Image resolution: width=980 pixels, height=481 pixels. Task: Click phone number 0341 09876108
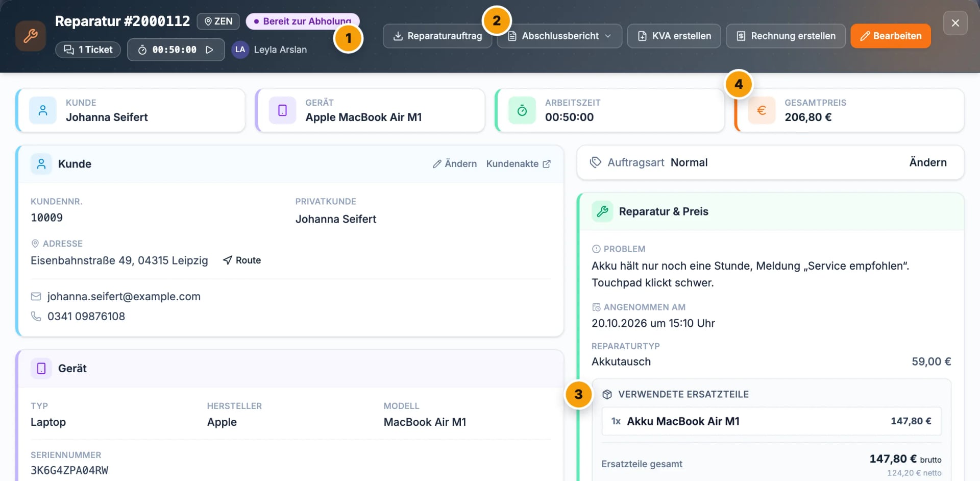(x=86, y=317)
